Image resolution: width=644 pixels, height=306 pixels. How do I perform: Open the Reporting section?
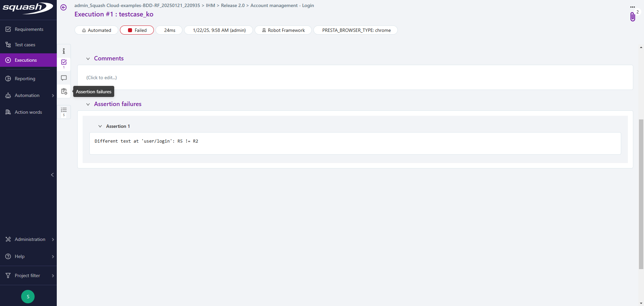point(24,78)
